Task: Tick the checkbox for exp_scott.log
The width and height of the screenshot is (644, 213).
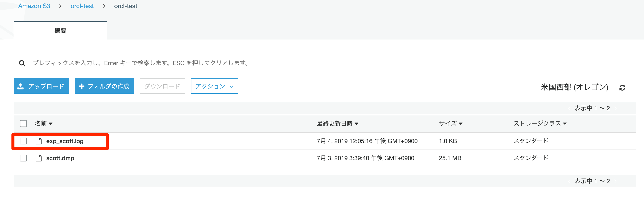Action: click(23, 141)
